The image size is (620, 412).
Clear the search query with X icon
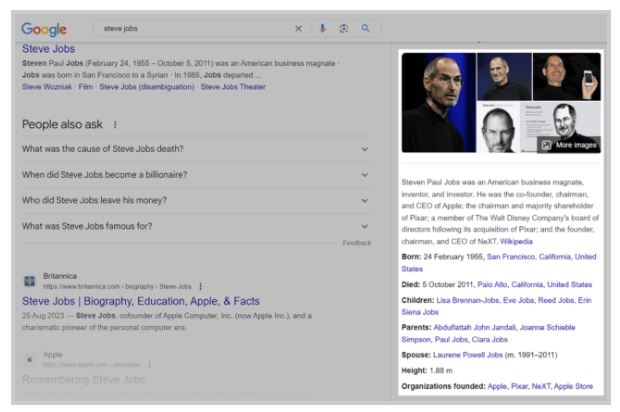(299, 28)
